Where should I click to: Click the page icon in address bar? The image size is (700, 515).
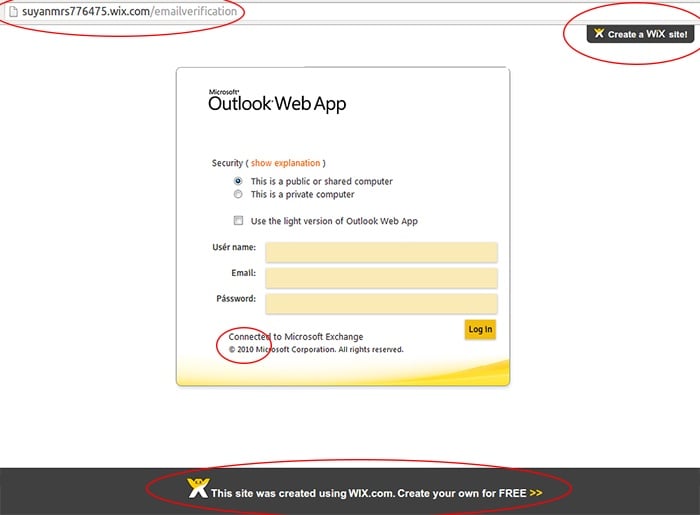(13, 12)
